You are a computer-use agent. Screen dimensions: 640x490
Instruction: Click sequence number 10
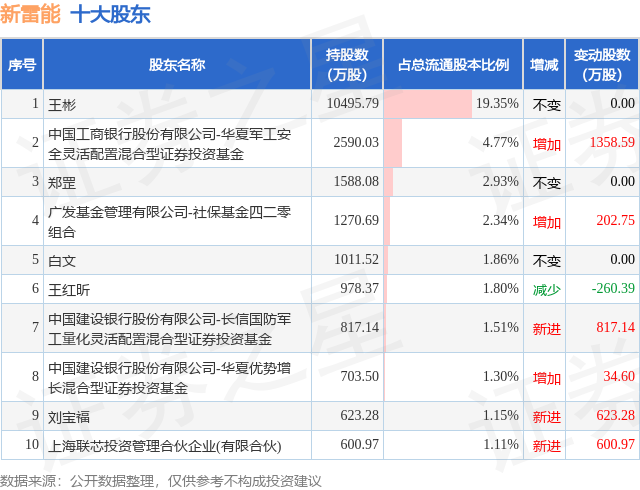tap(32, 444)
